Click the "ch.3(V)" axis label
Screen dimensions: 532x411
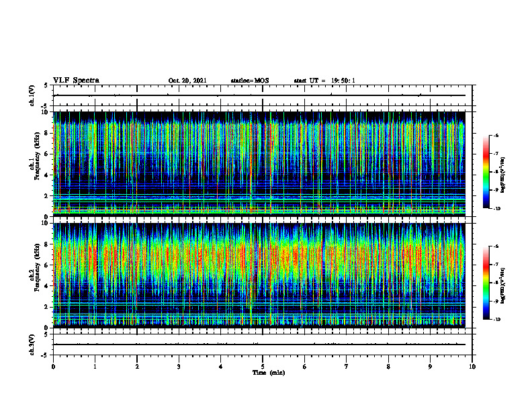click(32, 345)
